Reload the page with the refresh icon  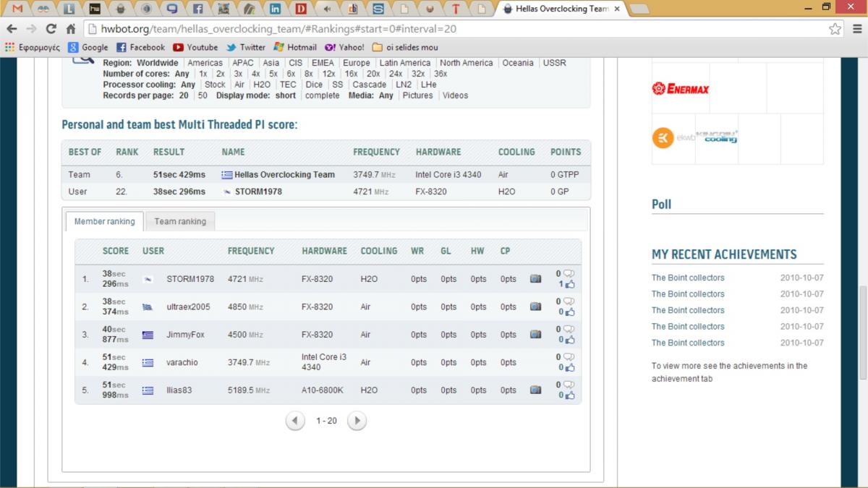51,30
